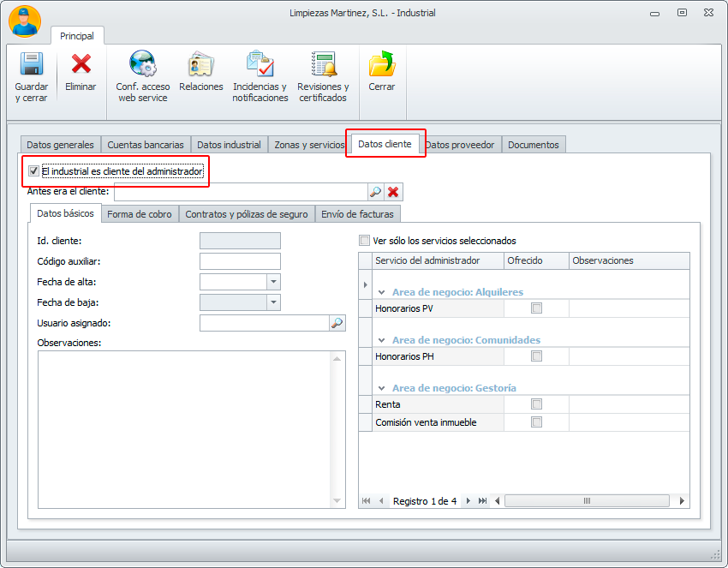Click the Cerrar folder icon
728x568 pixels.
point(381,65)
